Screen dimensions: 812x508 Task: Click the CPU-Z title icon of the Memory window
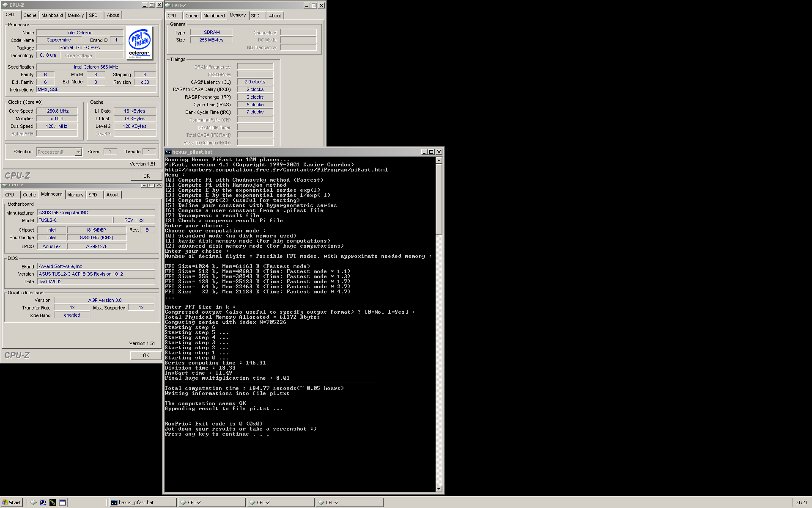[168, 6]
